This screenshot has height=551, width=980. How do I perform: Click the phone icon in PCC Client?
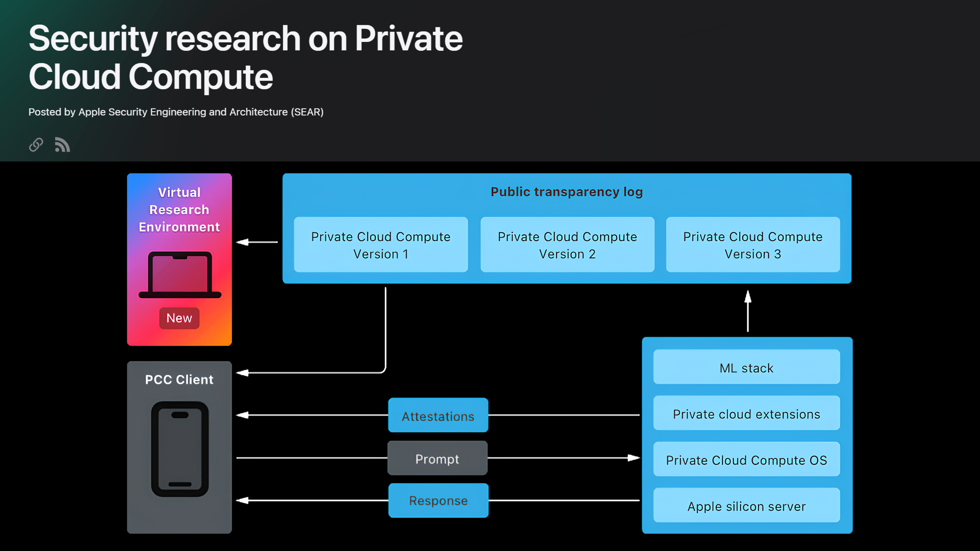click(180, 449)
